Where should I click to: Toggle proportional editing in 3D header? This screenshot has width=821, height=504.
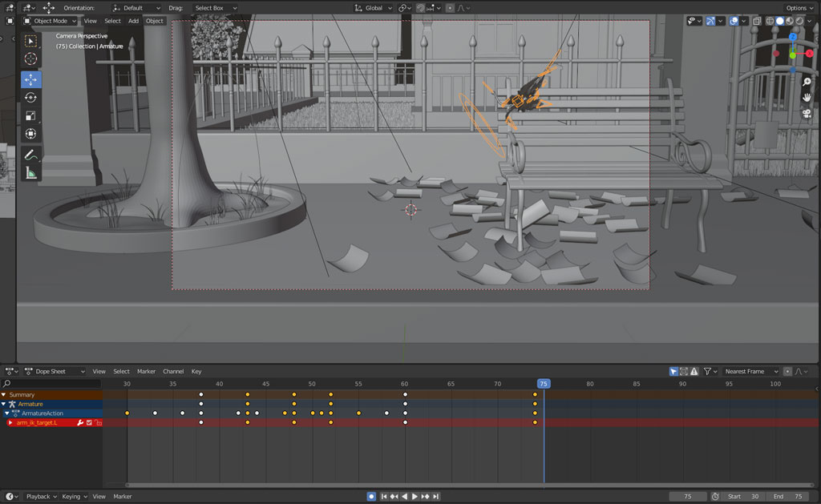[450, 8]
